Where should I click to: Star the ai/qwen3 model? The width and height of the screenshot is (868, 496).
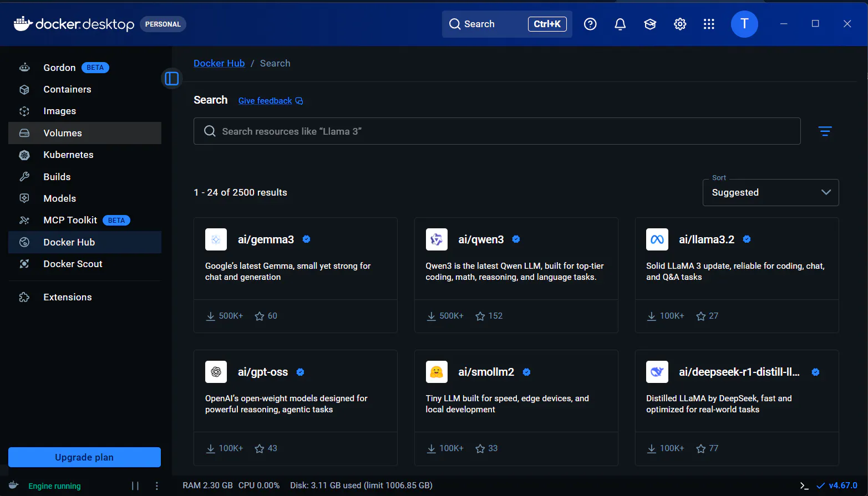point(480,316)
